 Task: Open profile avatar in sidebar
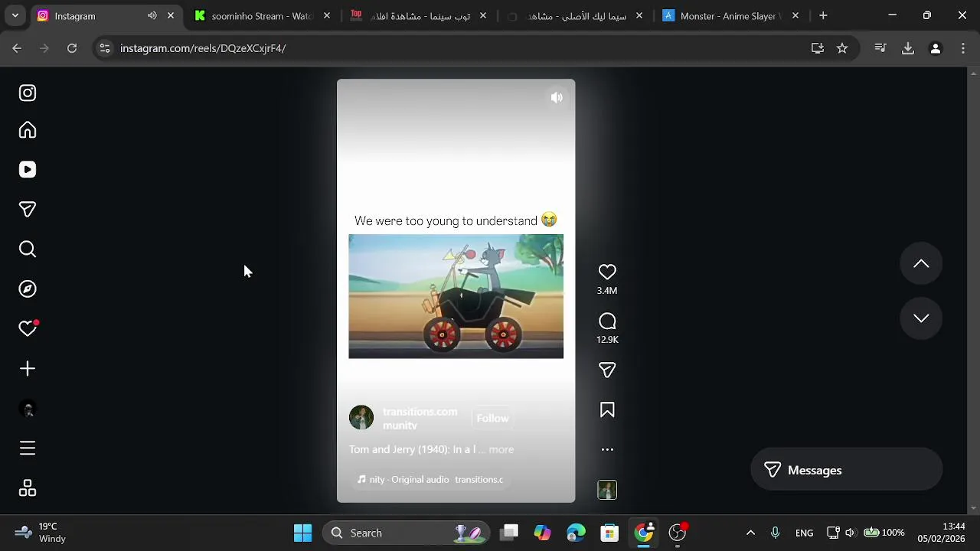28,409
